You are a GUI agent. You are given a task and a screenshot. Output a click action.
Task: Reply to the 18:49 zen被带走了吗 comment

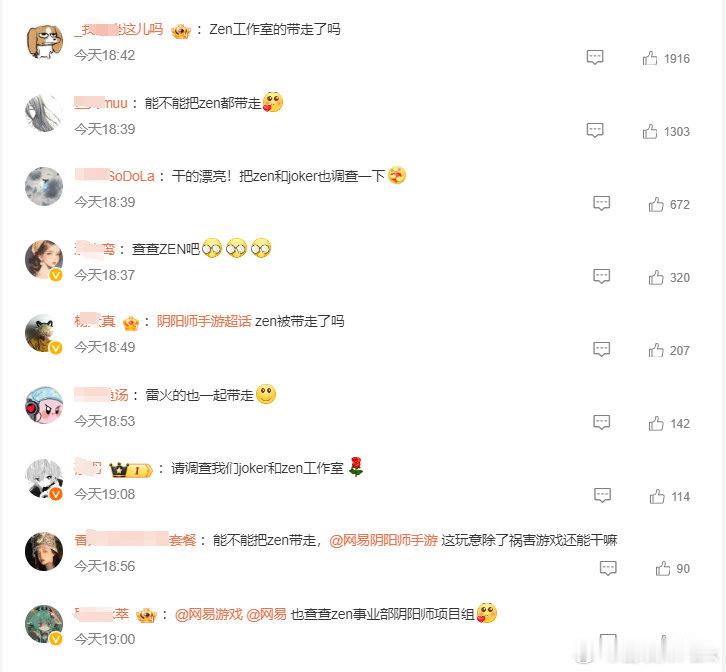(601, 349)
